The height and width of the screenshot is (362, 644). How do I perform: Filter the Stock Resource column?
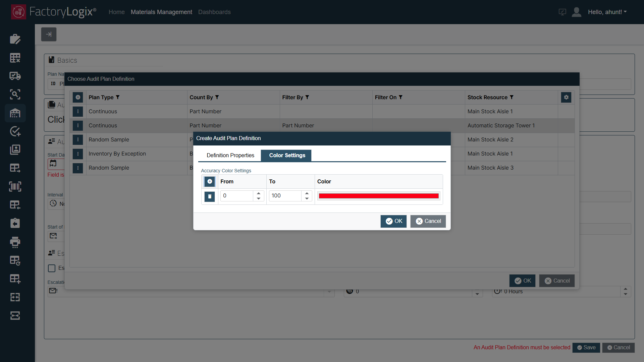[x=512, y=97]
